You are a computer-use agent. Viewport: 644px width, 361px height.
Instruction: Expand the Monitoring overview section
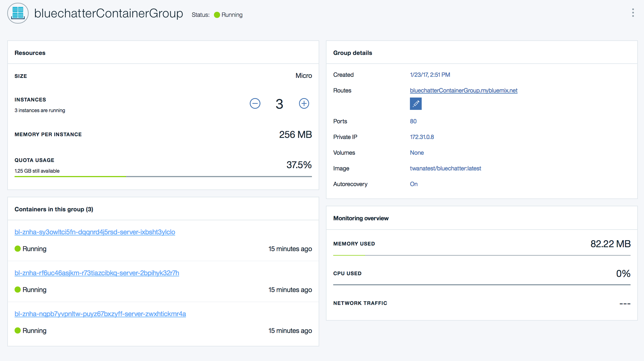pos(361,218)
